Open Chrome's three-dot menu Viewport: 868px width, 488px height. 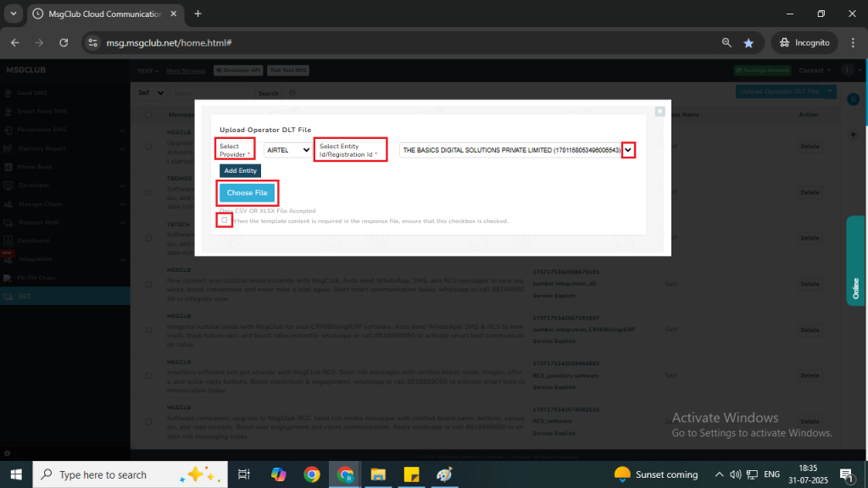point(853,42)
